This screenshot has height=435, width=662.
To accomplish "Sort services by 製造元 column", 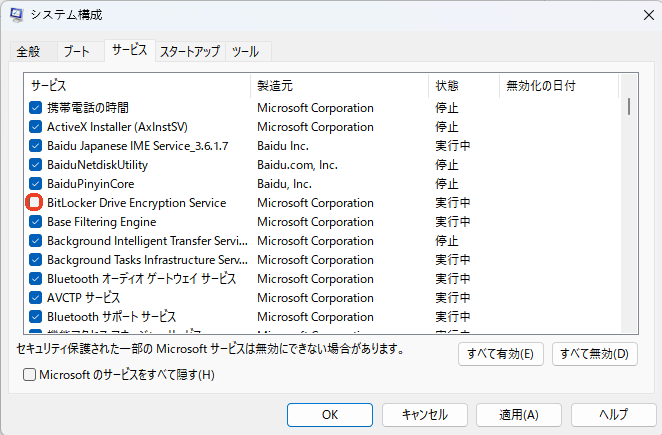I will 339,86.
